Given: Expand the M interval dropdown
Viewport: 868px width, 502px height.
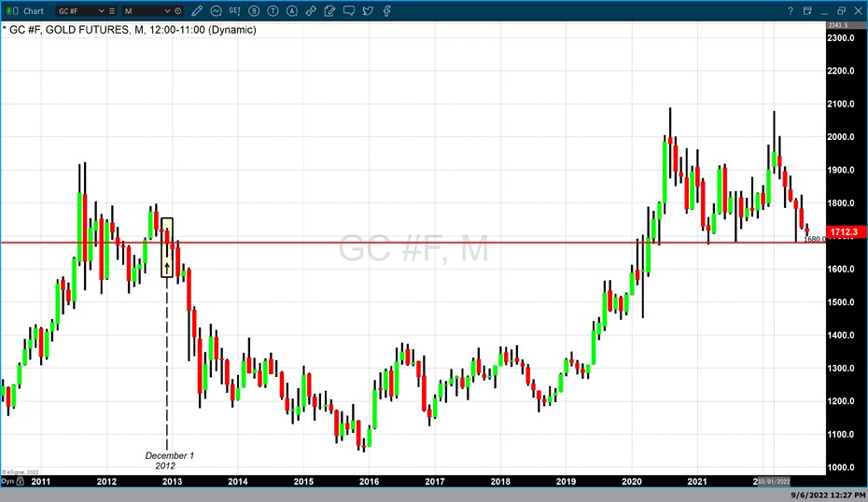Looking at the screenshot, I should click(x=168, y=11).
